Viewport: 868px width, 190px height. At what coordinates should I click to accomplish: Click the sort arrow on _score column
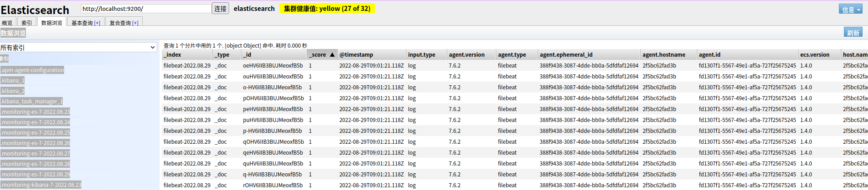(332, 54)
